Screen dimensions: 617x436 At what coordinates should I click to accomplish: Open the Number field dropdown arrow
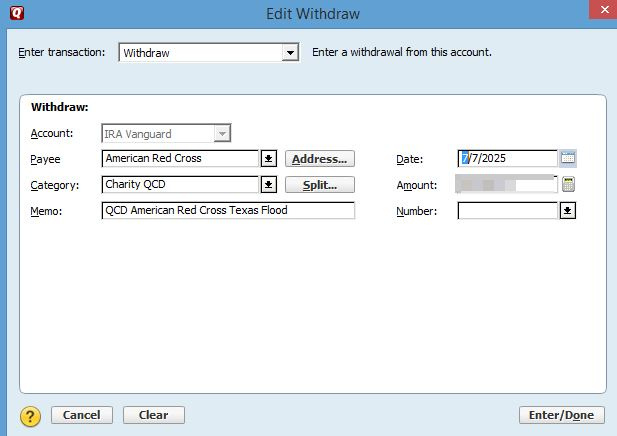tap(567, 211)
